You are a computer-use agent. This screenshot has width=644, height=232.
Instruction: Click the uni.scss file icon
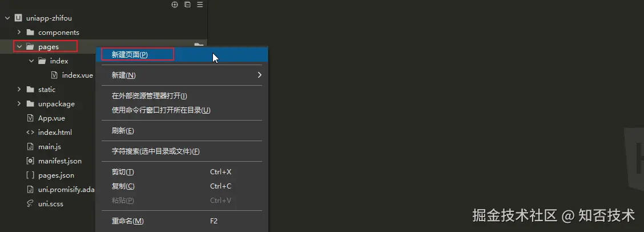[30, 203]
